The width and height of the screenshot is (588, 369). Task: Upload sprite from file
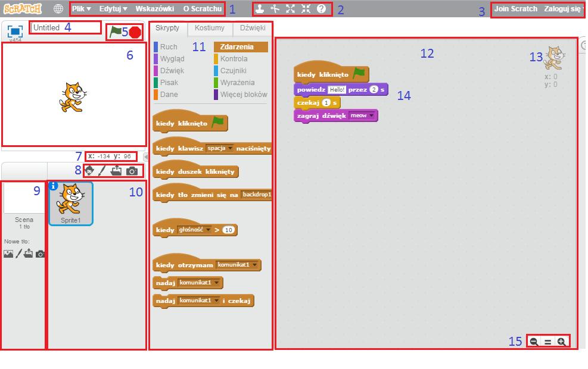[116, 171]
